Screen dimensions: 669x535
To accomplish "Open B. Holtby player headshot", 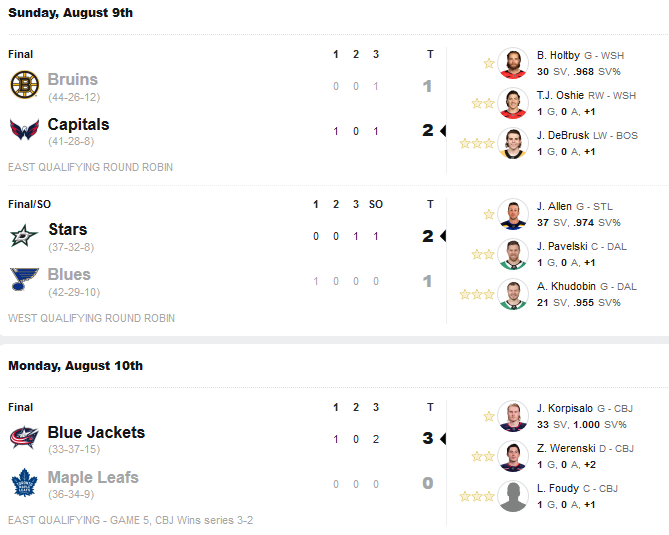I will [x=513, y=63].
